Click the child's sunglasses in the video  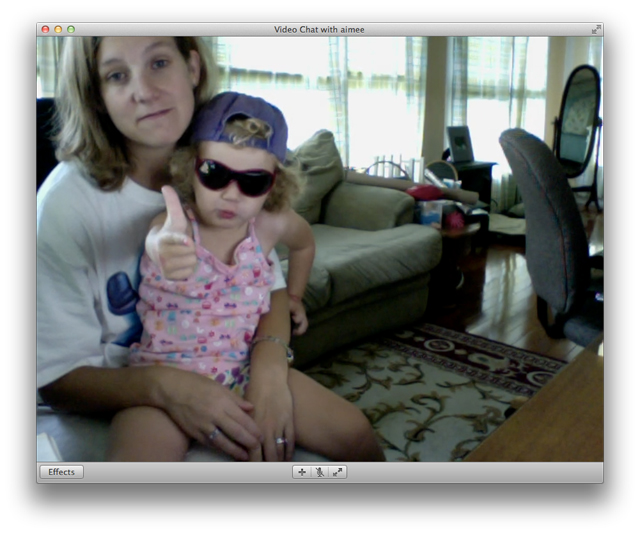pos(235,176)
